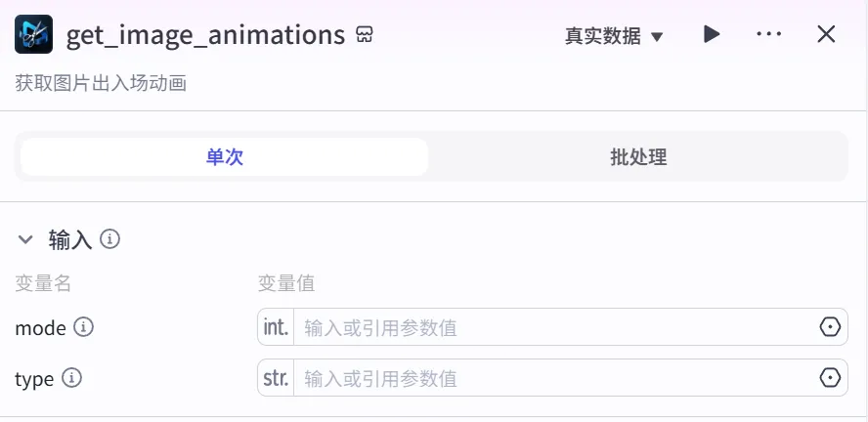This screenshot has width=868, height=422.
Task: Show info for the mode variable
Action: click(84, 327)
